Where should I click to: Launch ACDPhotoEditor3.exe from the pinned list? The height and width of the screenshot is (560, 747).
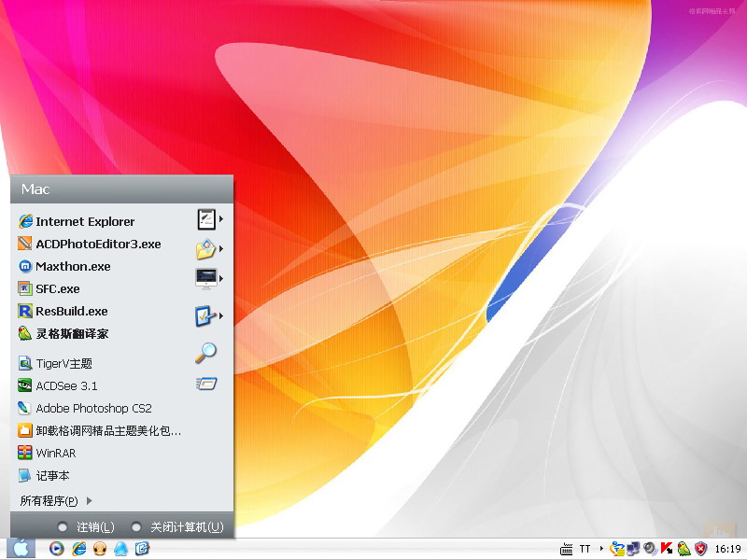(90, 244)
